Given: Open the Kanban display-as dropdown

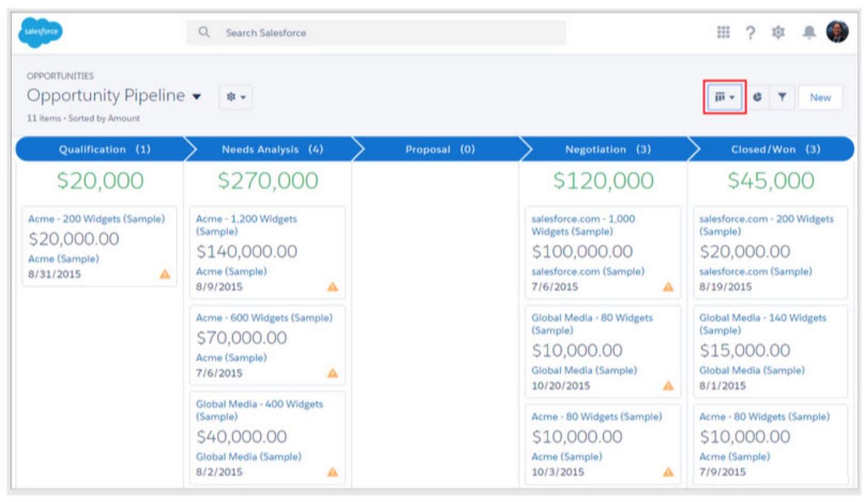Looking at the screenshot, I should [x=724, y=97].
